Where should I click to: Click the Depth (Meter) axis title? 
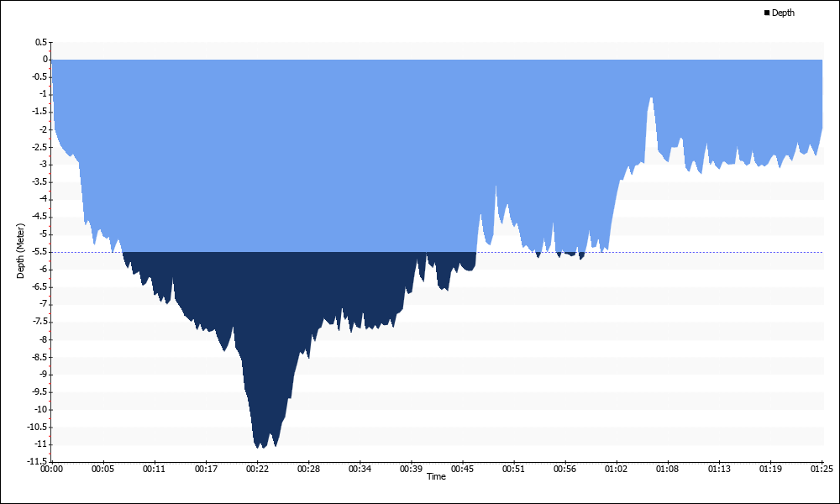pyautogui.click(x=20, y=251)
